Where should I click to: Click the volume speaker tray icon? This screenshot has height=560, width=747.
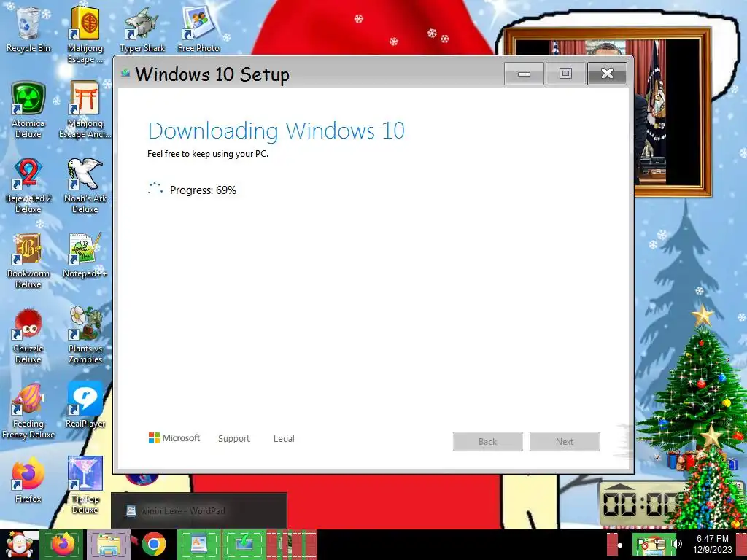678,544
